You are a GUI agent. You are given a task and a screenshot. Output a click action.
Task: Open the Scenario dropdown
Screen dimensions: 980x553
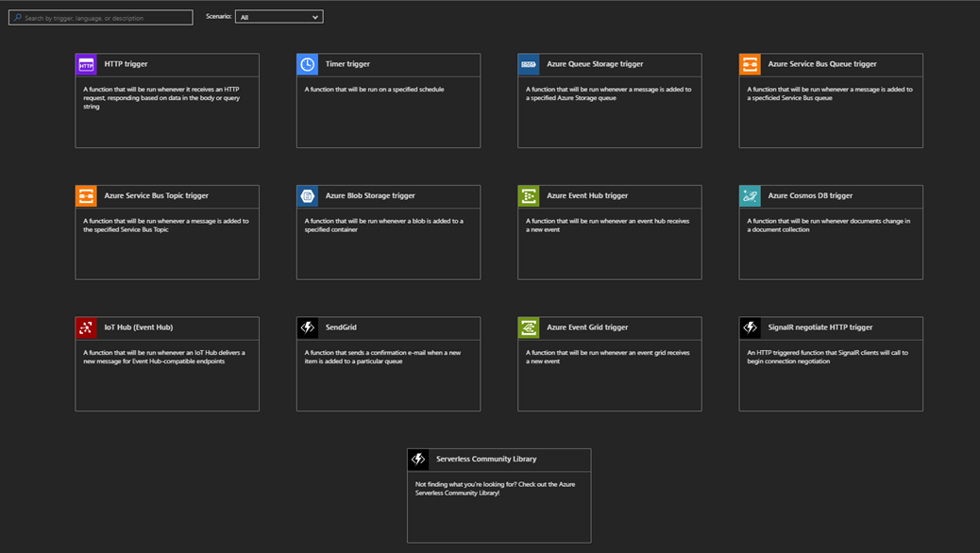point(279,17)
